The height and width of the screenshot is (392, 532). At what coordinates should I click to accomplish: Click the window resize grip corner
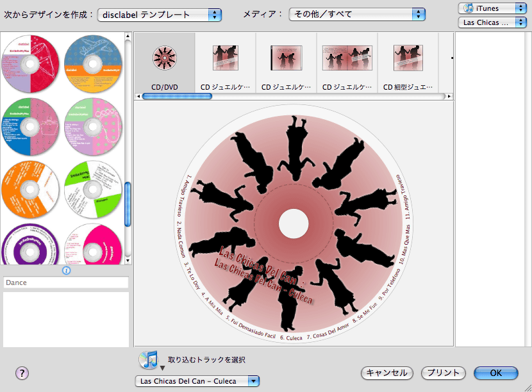coord(528,388)
